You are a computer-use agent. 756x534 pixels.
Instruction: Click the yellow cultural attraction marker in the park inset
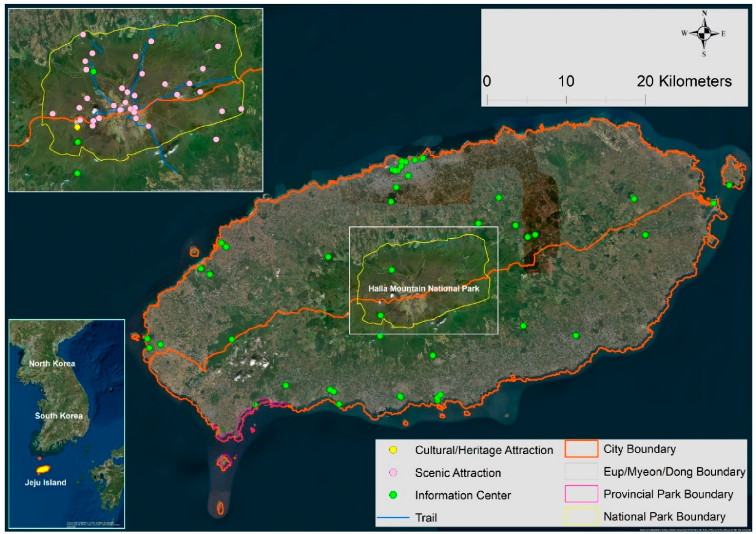point(77,127)
